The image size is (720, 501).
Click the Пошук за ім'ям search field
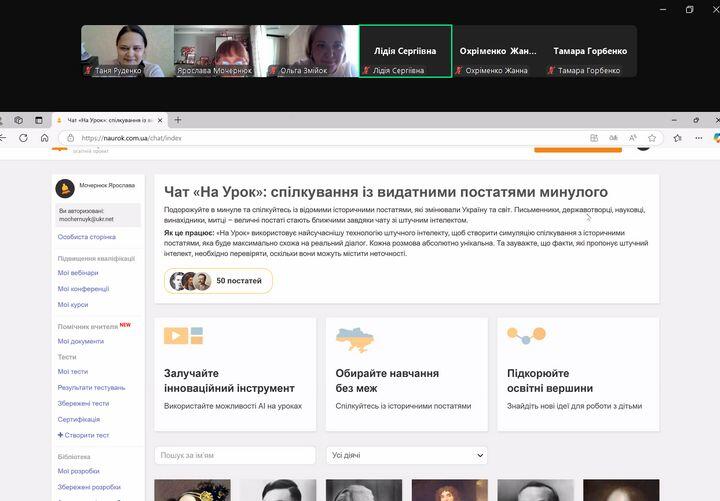tap(235, 455)
